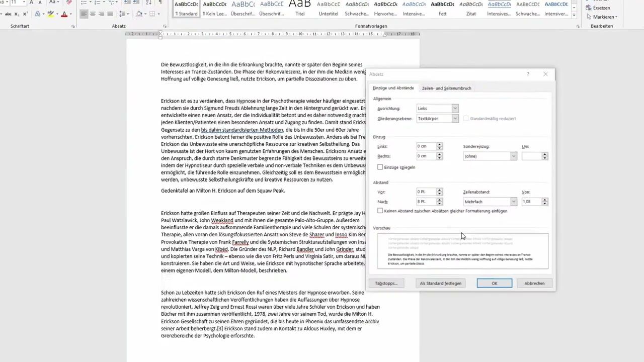Apply paragraph shading paint bucket

point(139,14)
